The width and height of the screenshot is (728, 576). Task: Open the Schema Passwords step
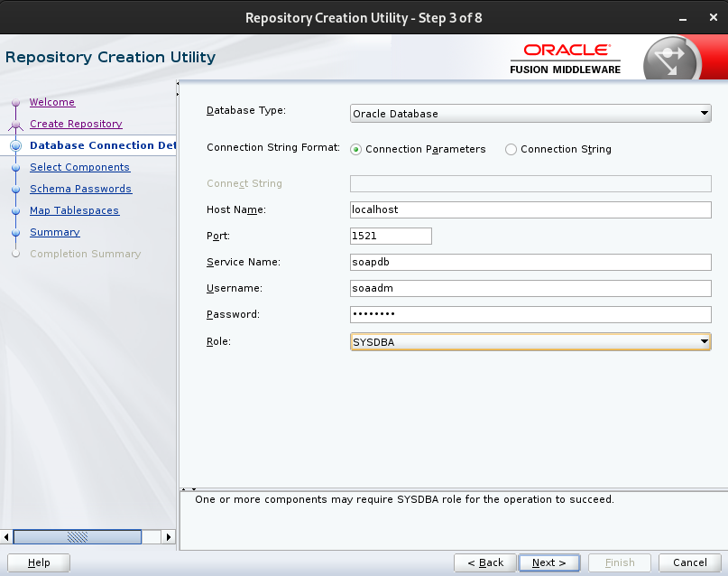[81, 189]
